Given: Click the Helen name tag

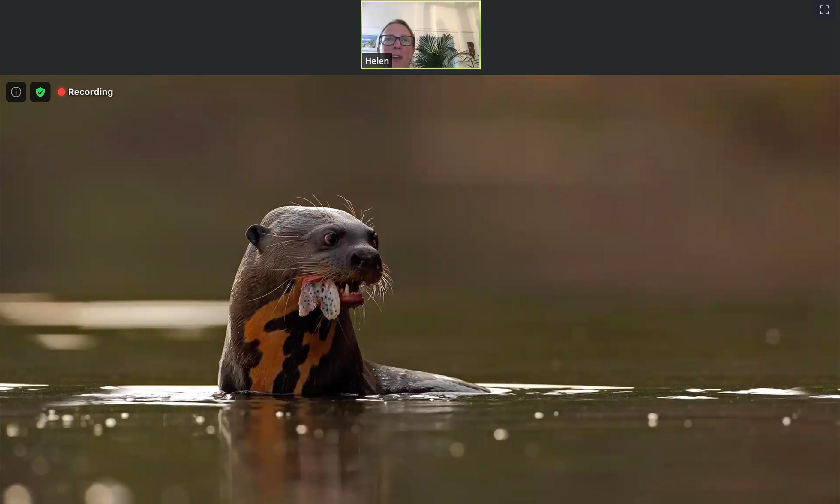Looking at the screenshot, I should (376, 61).
